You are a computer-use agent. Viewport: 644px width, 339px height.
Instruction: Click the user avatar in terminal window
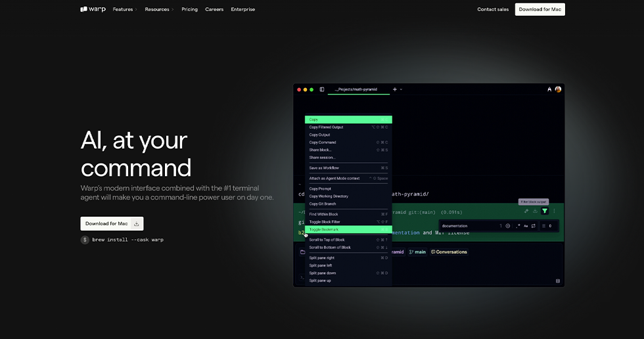click(558, 89)
